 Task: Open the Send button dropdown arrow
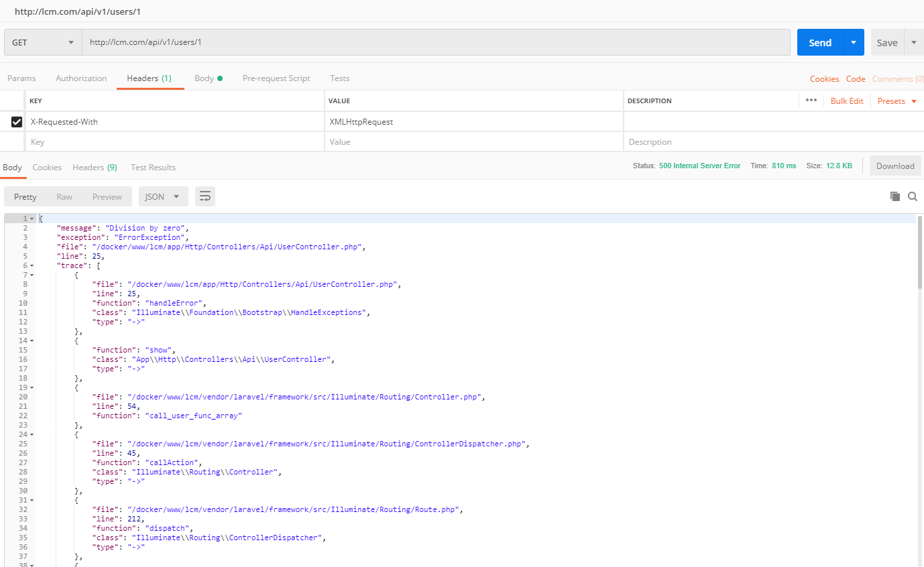pos(854,42)
